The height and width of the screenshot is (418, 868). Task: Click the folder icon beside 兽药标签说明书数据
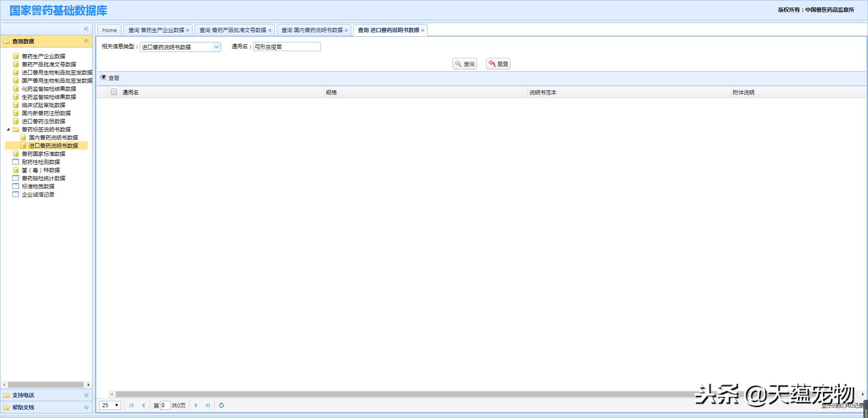click(x=16, y=129)
